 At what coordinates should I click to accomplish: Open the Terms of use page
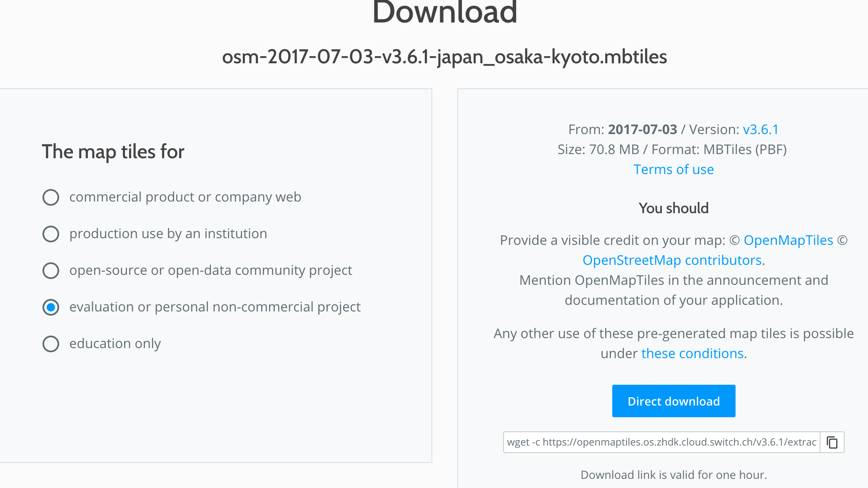pos(673,169)
